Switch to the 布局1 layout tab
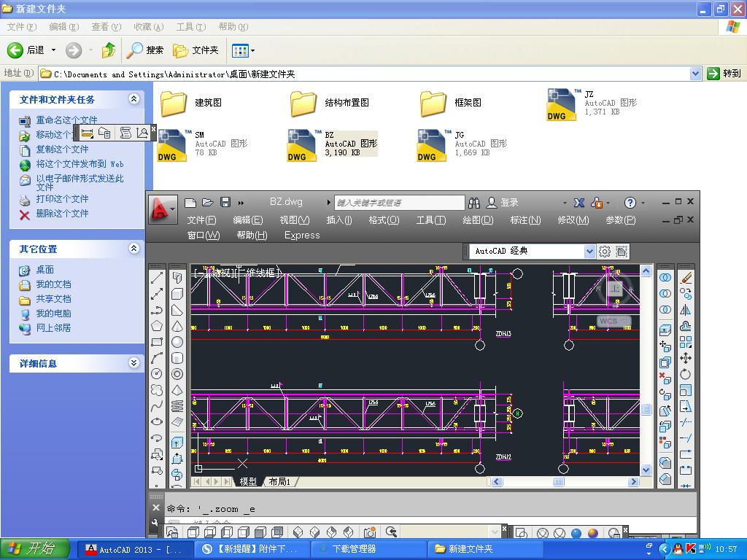The image size is (747, 560). pos(279,482)
